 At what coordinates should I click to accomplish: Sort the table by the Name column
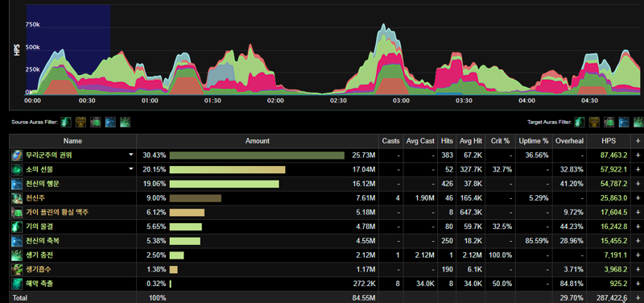(x=72, y=141)
